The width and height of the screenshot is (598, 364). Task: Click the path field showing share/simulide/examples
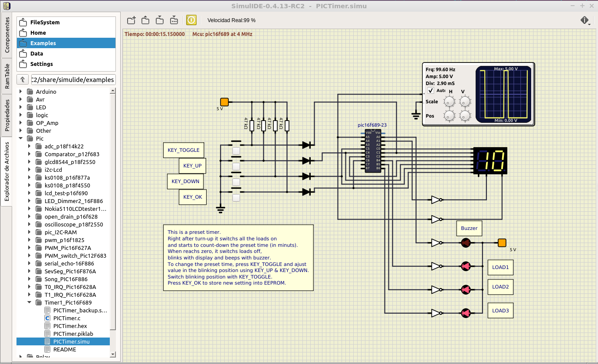(x=73, y=80)
